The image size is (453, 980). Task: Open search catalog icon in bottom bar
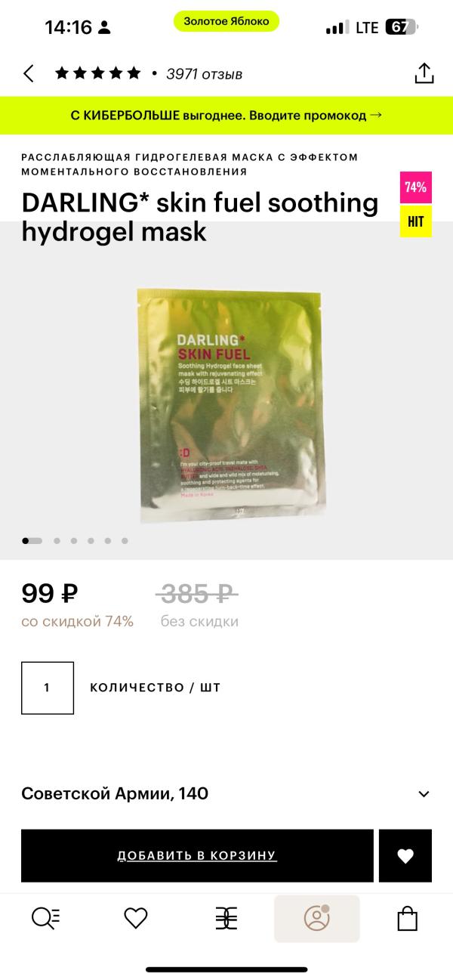coord(45,918)
